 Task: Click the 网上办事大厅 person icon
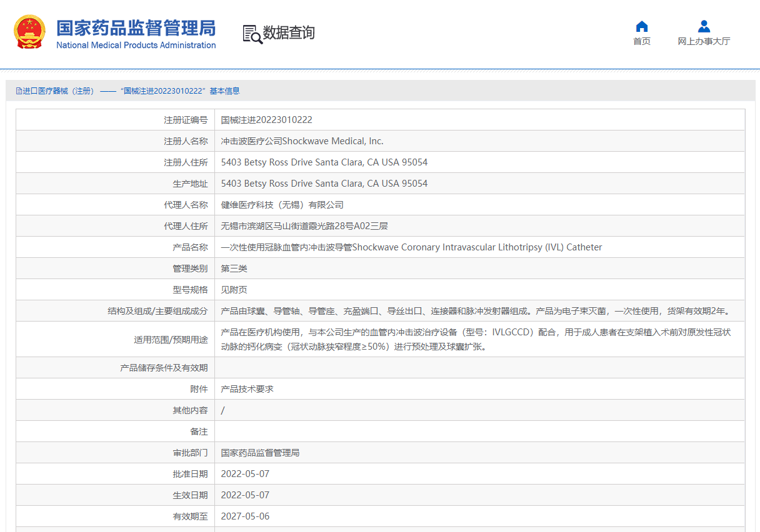pos(704,26)
